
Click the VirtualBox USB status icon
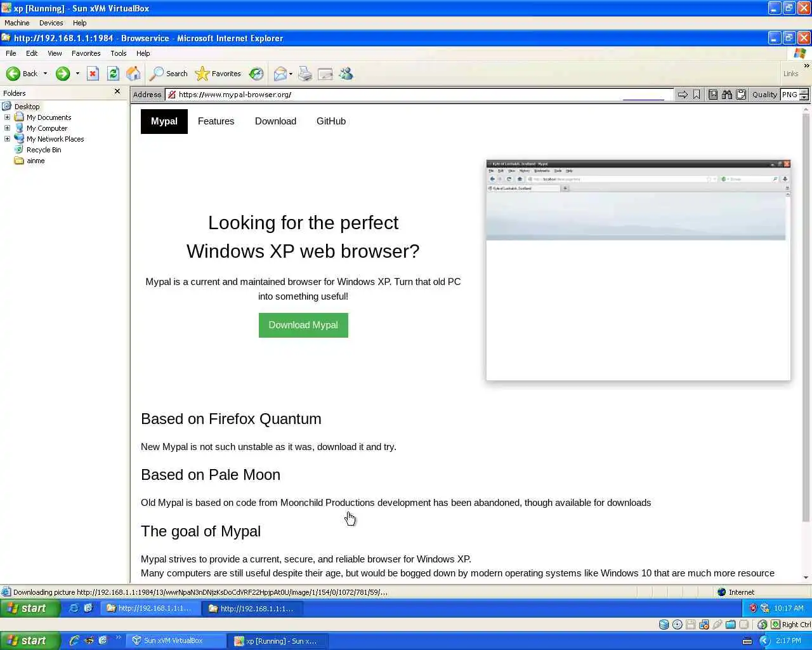[x=717, y=625]
